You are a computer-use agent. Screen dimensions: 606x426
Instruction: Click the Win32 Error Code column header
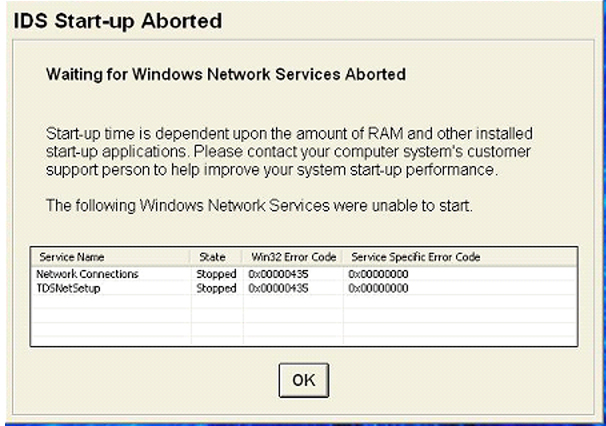(x=293, y=257)
